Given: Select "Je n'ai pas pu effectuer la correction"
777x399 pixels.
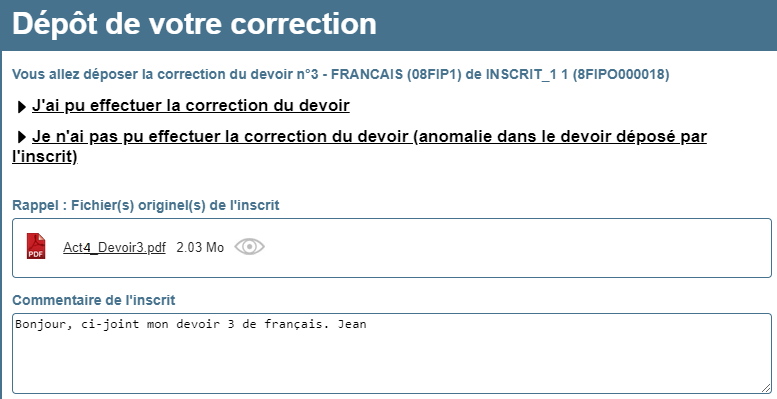Looking at the screenshot, I should pos(220,136).
